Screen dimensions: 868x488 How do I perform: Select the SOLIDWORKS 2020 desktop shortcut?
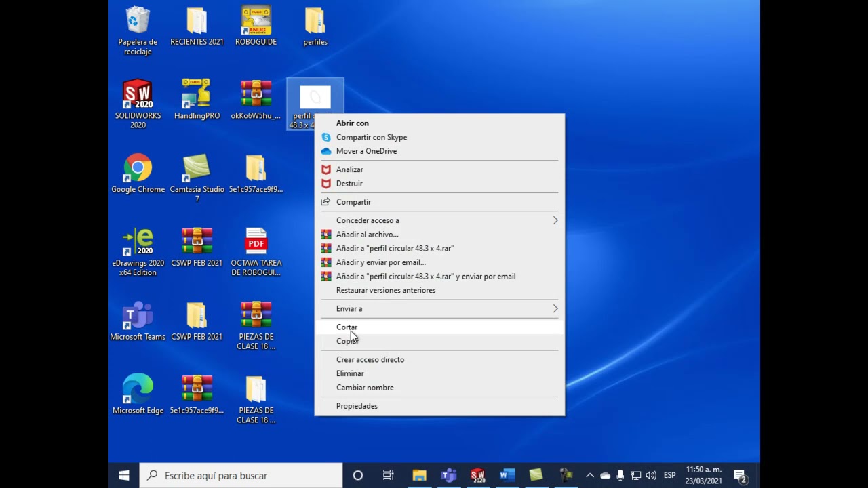point(138,104)
